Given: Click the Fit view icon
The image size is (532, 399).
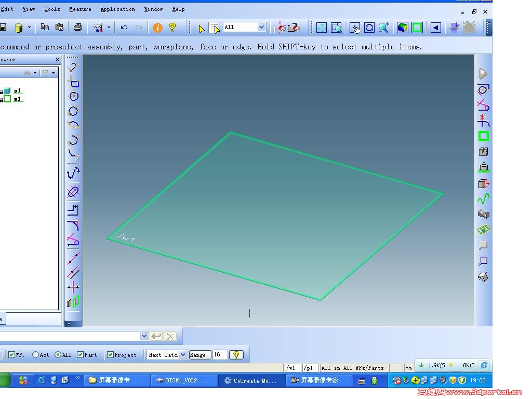Looking at the screenshot, I should (321, 28).
